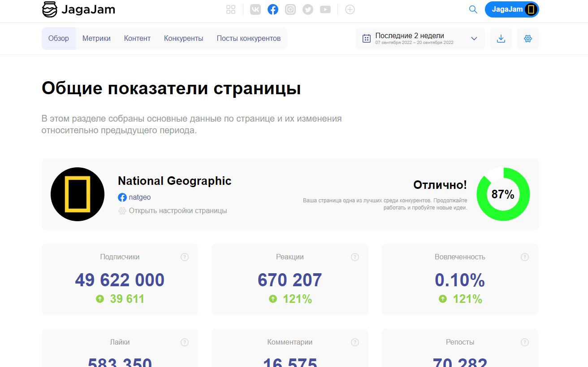Open the JagaJam account button
Screen dimensions: 588x367
512,9
